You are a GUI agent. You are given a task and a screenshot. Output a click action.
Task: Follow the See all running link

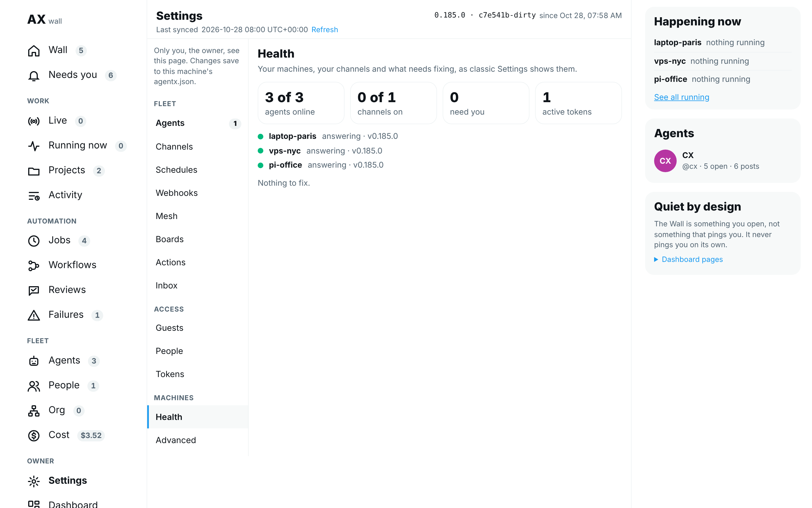tap(681, 97)
